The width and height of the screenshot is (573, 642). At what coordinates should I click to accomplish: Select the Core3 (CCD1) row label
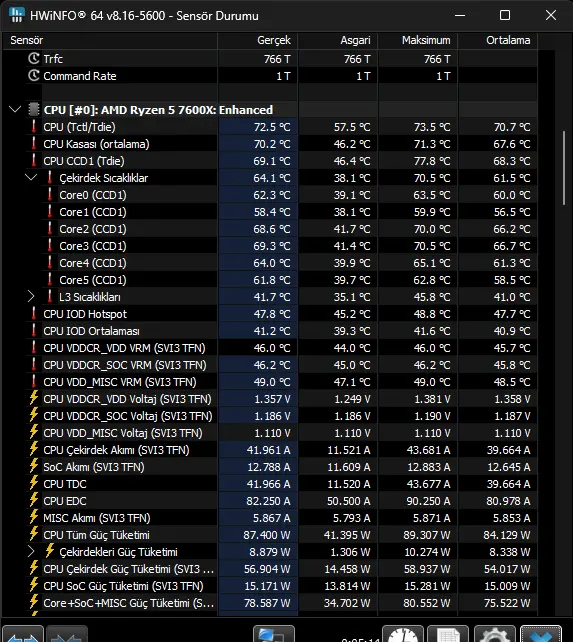93,246
